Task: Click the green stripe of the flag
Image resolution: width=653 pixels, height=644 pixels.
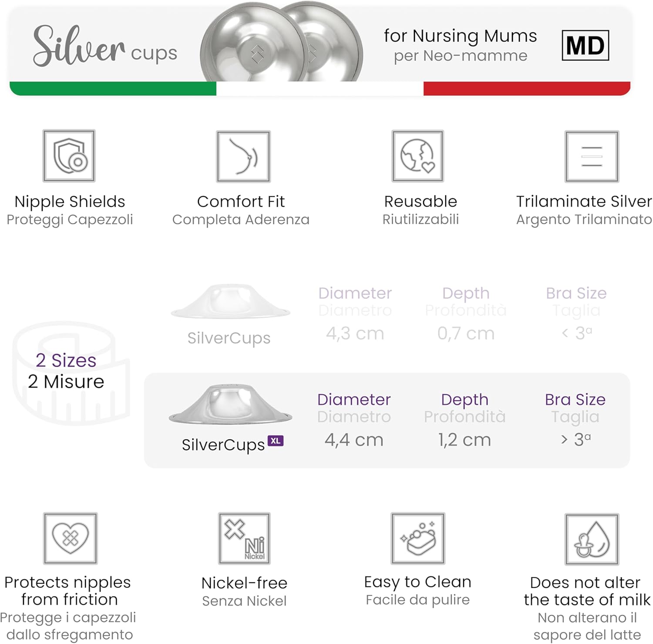Action: [x=113, y=88]
